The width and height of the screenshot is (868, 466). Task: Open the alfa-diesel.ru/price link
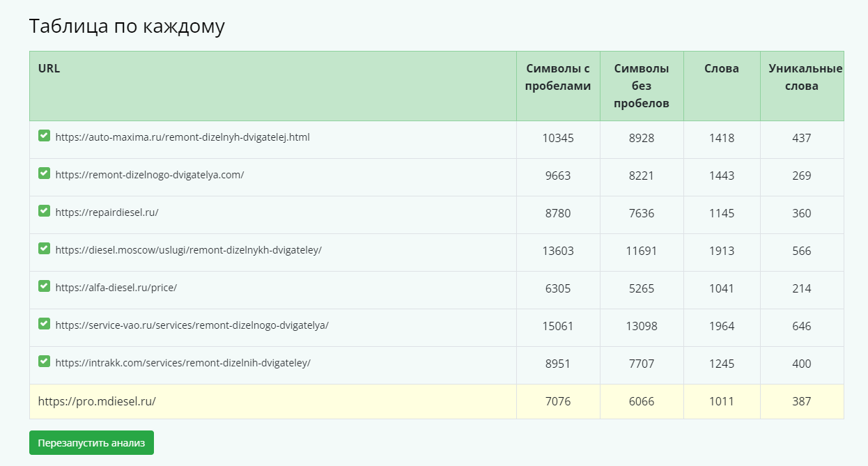[x=116, y=288]
